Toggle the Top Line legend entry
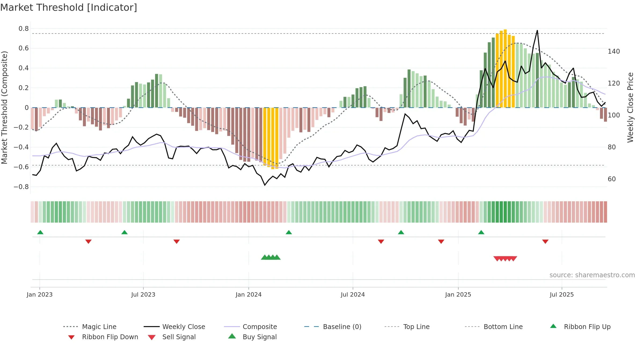 [x=407, y=327]
